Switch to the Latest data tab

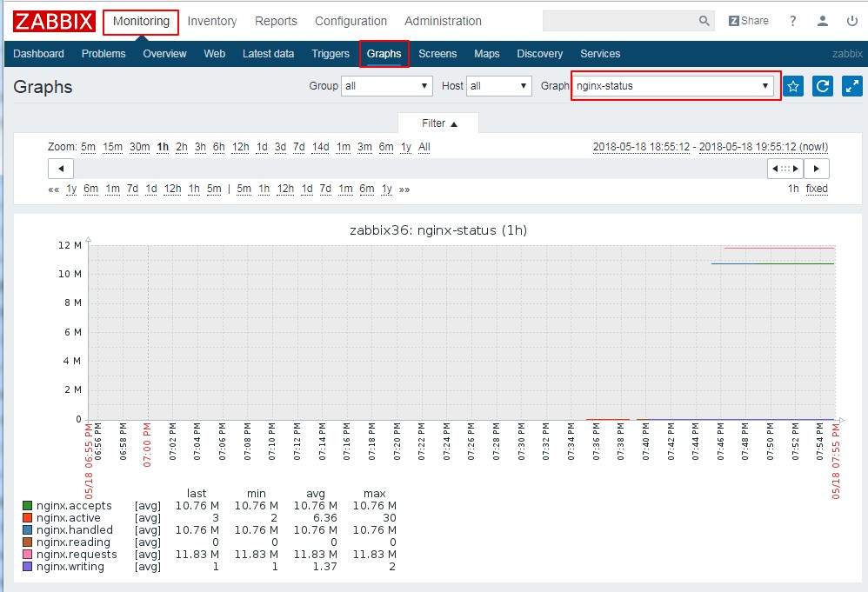pyautogui.click(x=268, y=54)
